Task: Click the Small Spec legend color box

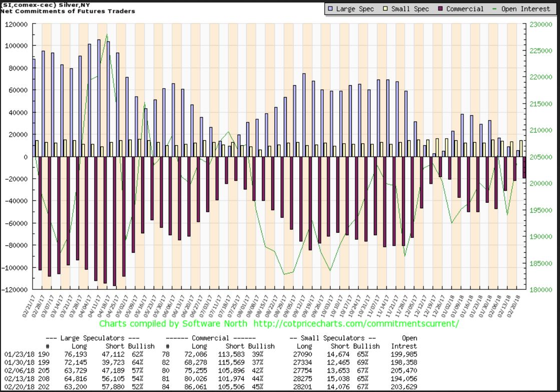Action: tap(384, 9)
